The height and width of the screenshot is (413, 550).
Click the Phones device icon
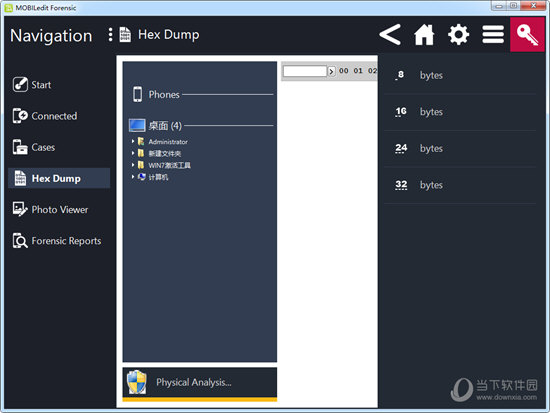pyautogui.click(x=138, y=94)
